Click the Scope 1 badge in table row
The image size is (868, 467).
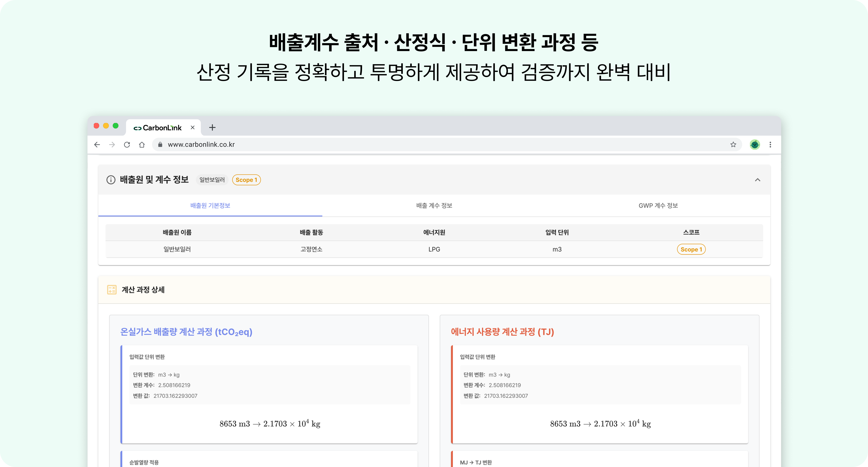coord(691,249)
